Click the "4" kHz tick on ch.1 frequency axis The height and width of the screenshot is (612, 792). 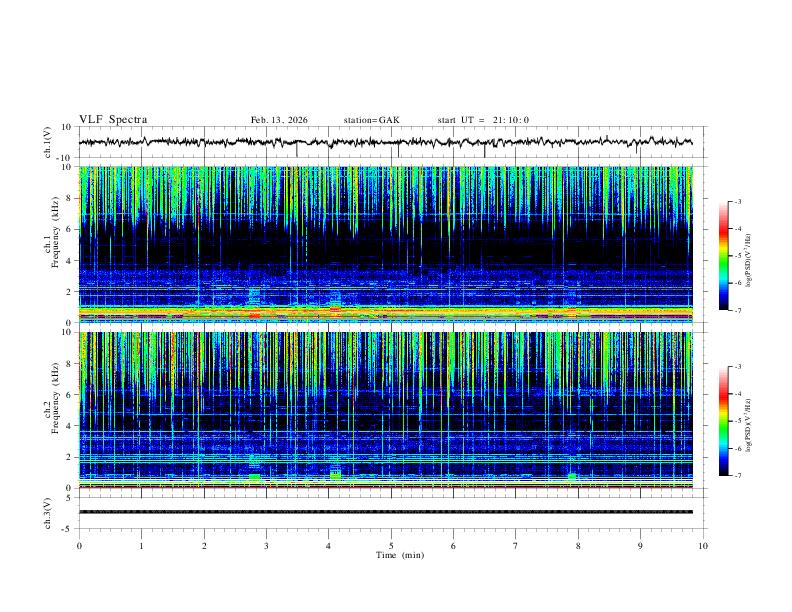pyautogui.click(x=70, y=261)
